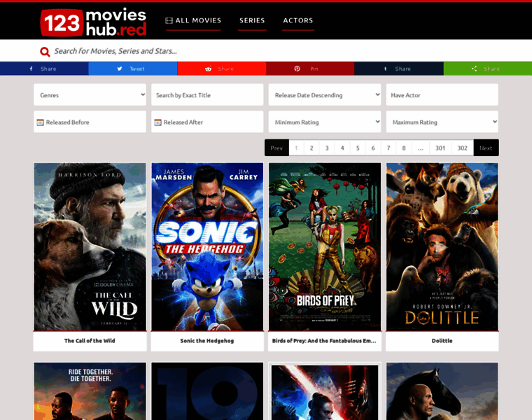Screen dimensions: 532x420
Task: Go to page 302
Action: (463, 148)
